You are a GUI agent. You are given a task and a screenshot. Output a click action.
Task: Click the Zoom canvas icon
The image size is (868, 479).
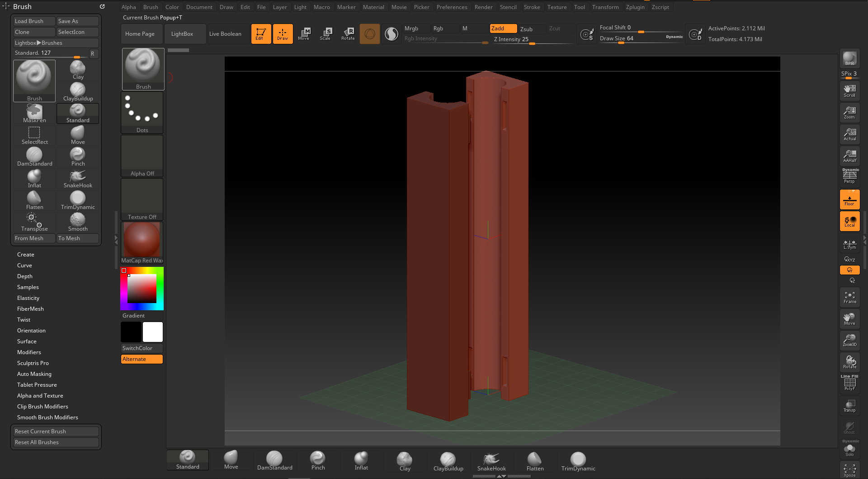[849, 113]
